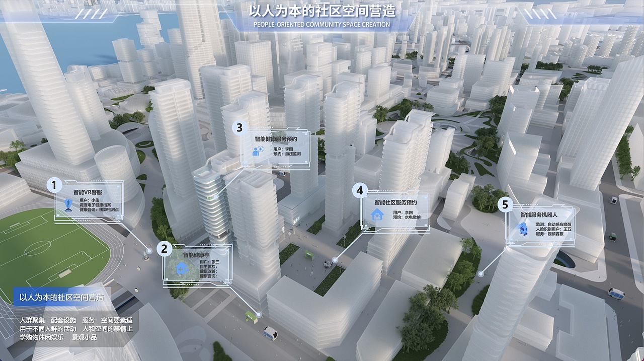Click the text 健康改善：
The image size is (644, 361).
(x=209, y=272)
